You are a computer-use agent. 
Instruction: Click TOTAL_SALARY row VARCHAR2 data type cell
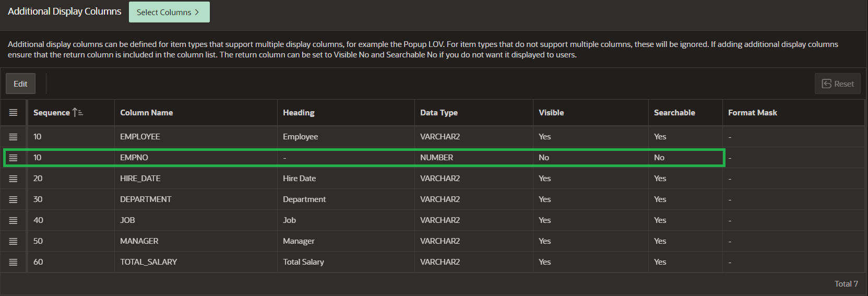474,262
